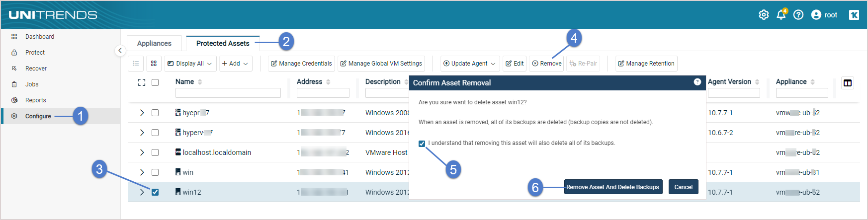
Task: Select the 'win12' asset name
Action: [192, 192]
